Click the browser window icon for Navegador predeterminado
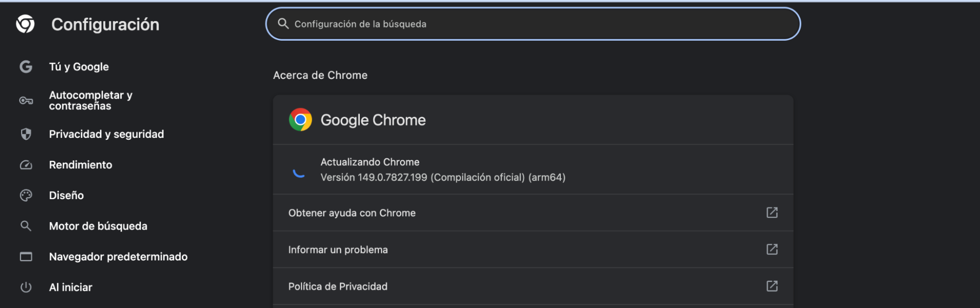 click(26, 257)
